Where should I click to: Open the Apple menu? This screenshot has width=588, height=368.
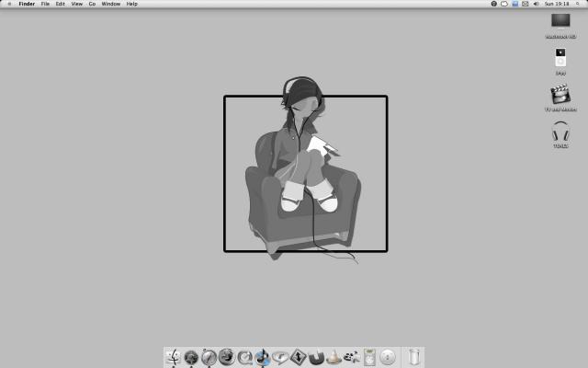(x=9, y=4)
